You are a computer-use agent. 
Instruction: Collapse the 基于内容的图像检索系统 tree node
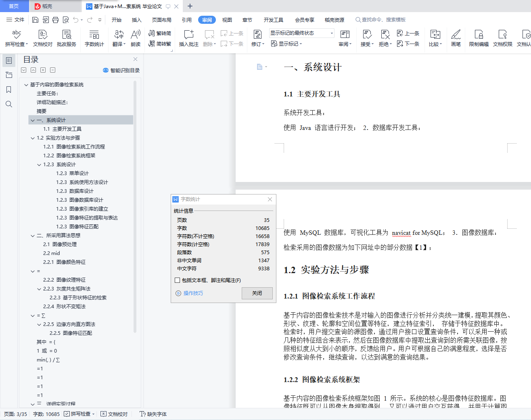[26, 85]
